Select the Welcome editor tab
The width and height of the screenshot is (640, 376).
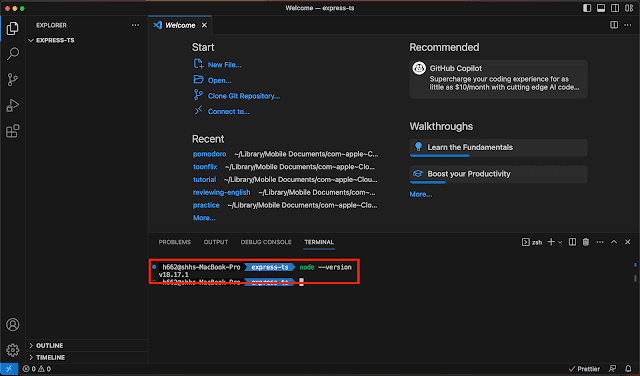(180, 25)
